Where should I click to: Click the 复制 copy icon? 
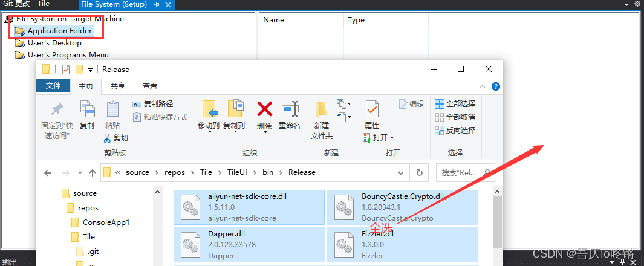(87, 109)
